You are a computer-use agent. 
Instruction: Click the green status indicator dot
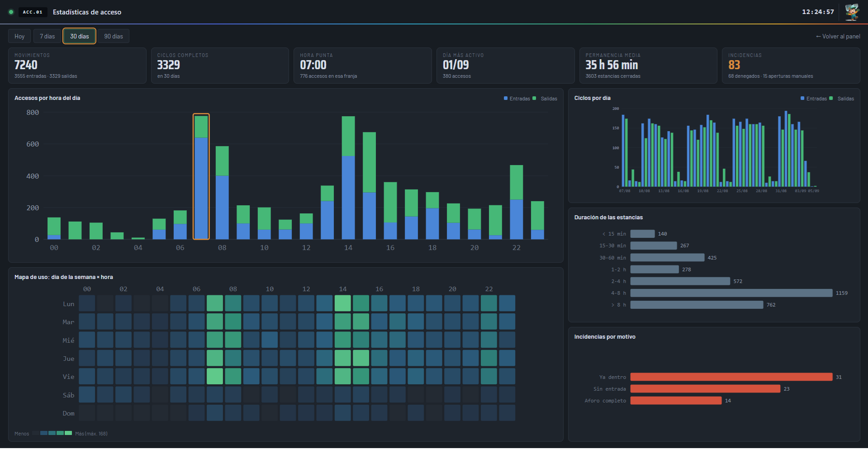click(11, 12)
